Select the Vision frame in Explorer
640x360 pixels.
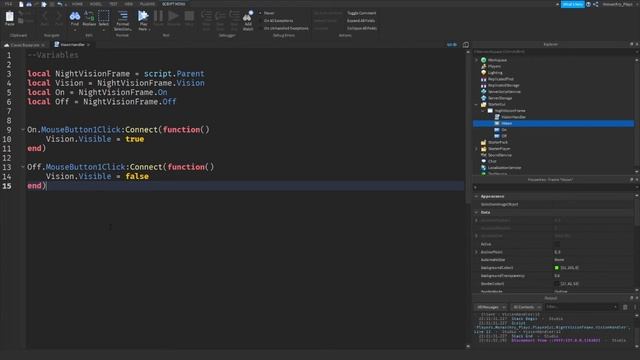(553, 123)
